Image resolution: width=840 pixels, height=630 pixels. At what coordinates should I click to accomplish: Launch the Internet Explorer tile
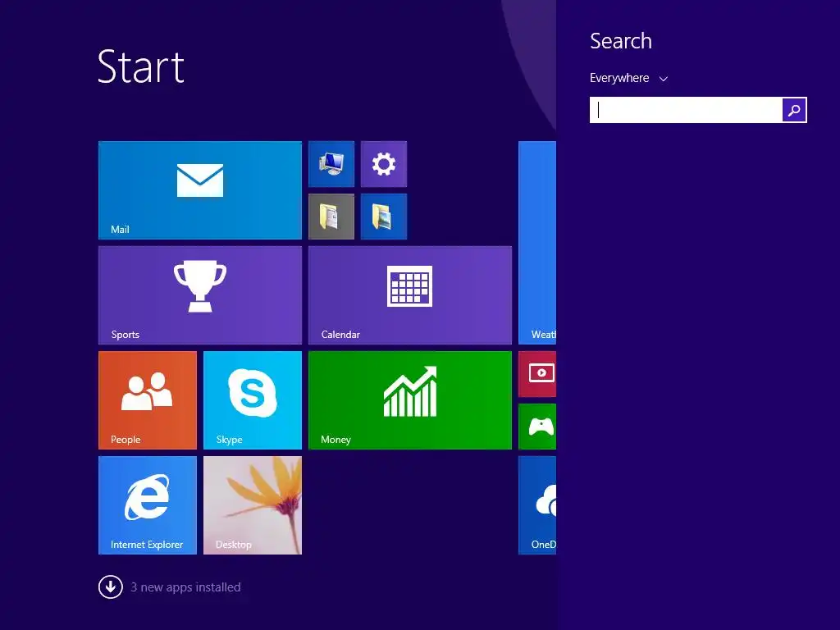tap(148, 505)
